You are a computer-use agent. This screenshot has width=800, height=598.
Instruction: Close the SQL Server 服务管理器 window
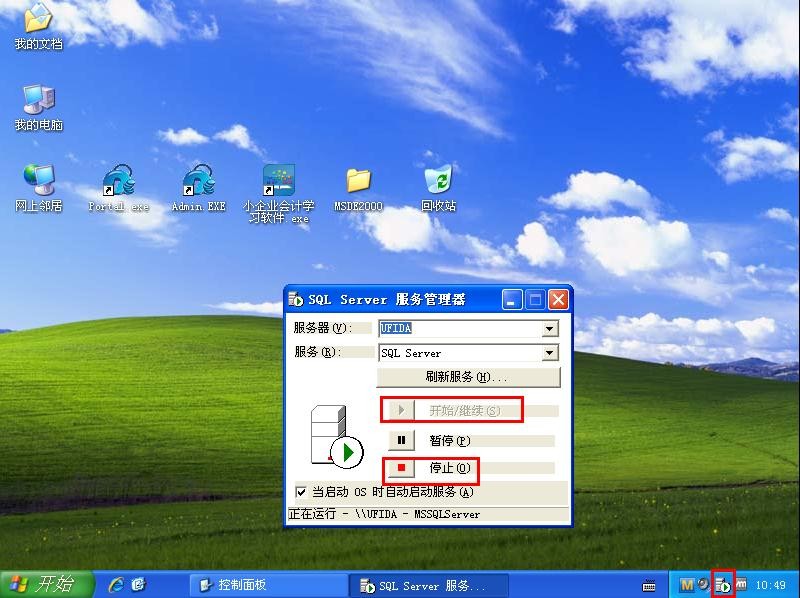click(x=558, y=300)
